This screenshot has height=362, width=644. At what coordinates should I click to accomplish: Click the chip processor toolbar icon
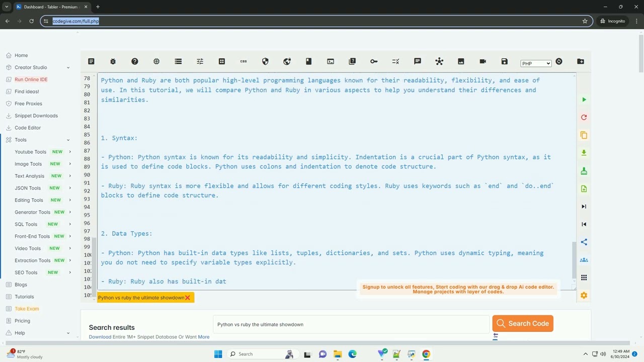click(x=156, y=61)
